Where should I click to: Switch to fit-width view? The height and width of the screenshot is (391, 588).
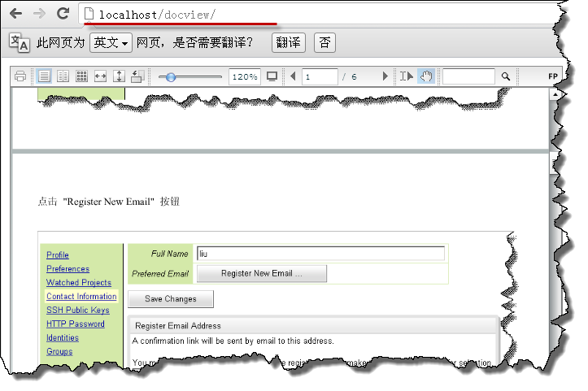101,76
